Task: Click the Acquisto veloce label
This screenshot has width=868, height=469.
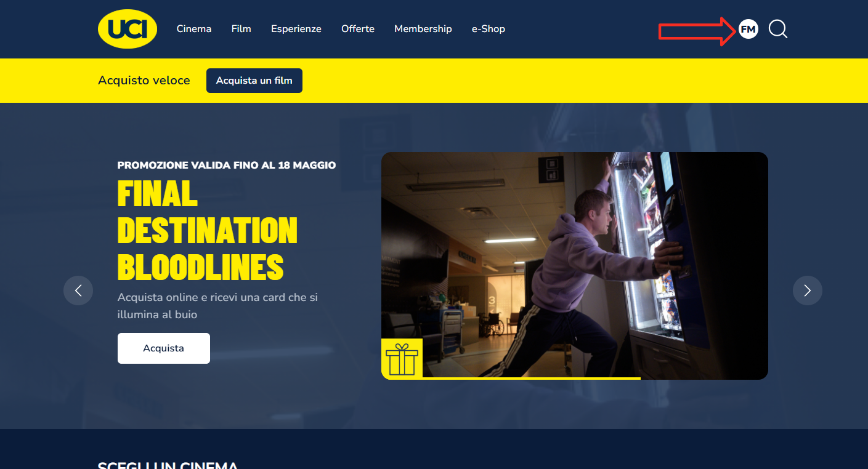Action: (144, 81)
